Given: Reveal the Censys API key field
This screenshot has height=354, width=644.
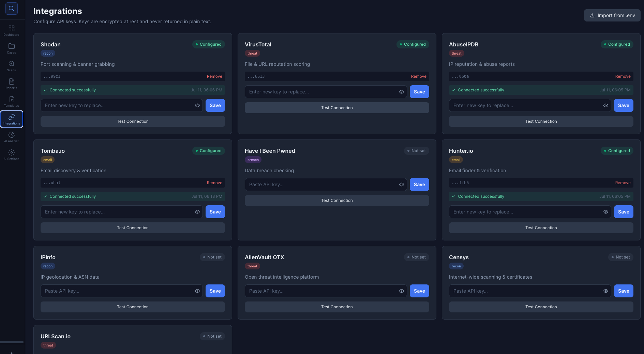Looking at the screenshot, I should [606, 291].
